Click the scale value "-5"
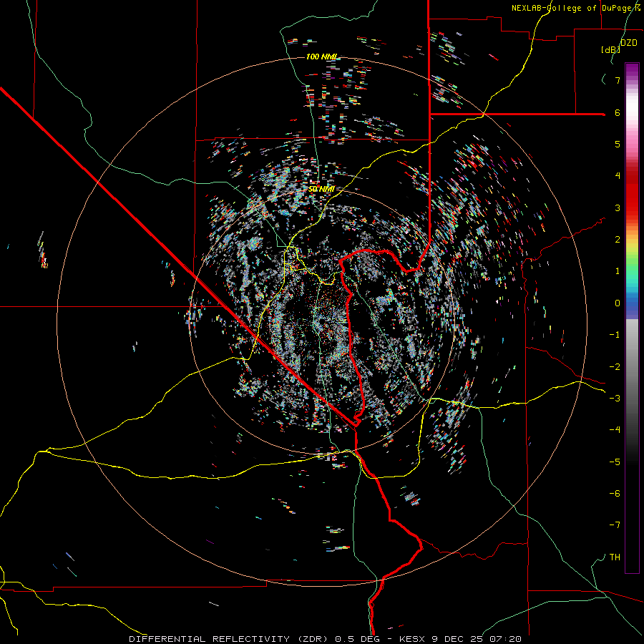644x644 pixels. point(615,462)
